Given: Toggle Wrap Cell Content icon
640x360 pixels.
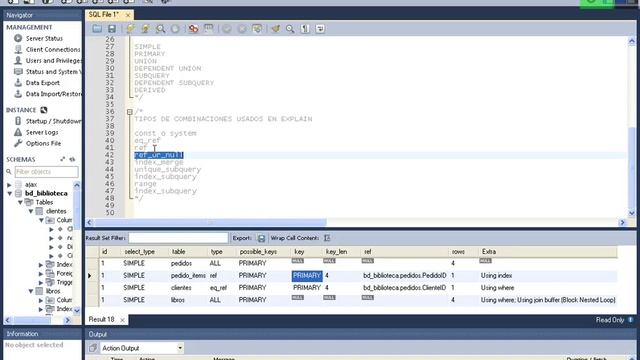Looking at the screenshot, I should point(327,238).
